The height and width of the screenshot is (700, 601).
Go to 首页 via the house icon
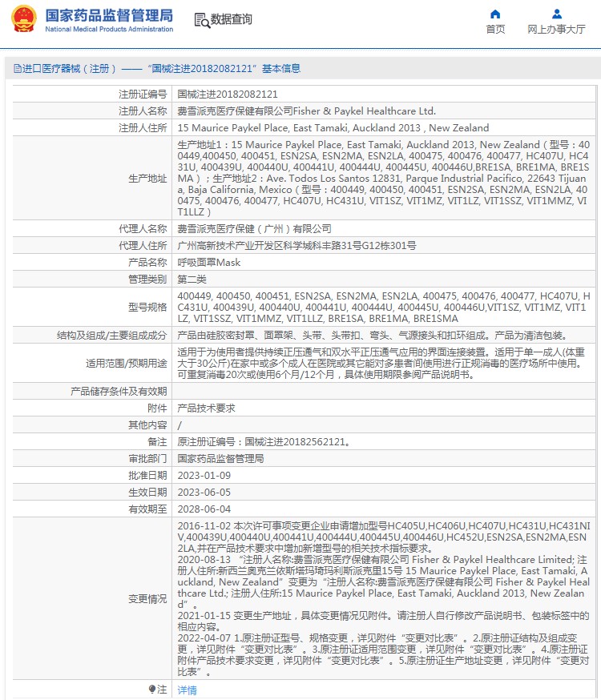[495, 14]
